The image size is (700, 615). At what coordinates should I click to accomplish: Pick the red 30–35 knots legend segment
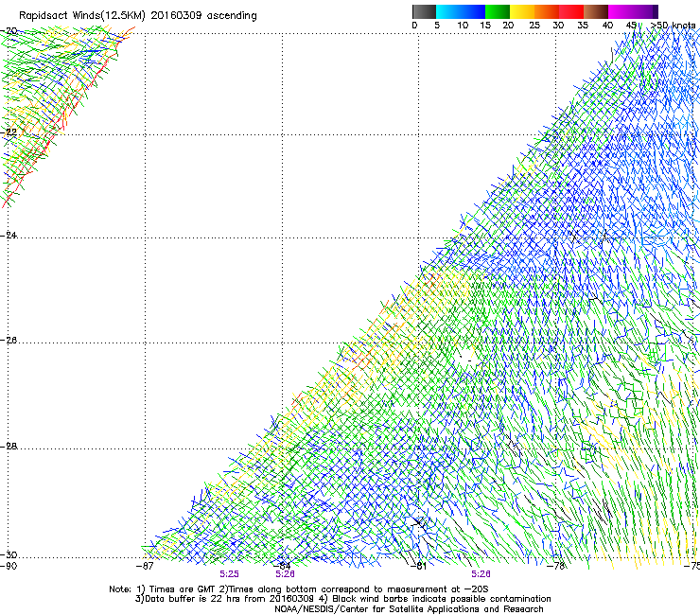tap(571, 11)
